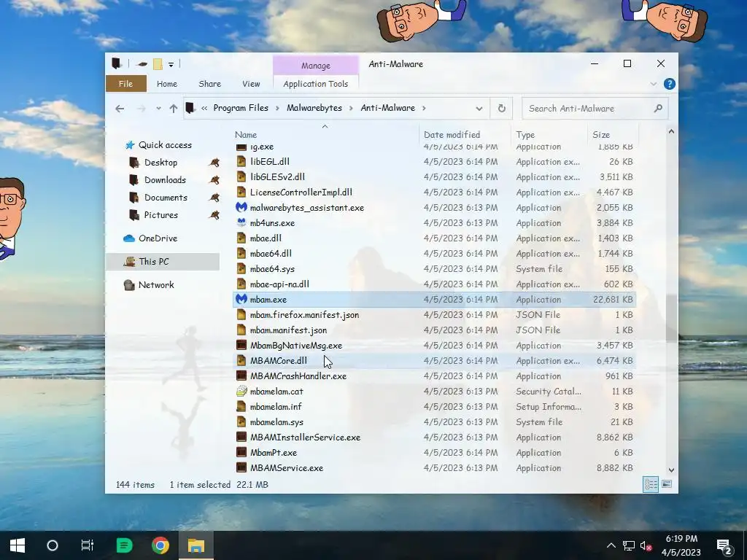747x560 pixels.
Task: Open Cortana search circle on taskbar
Action: pyautogui.click(x=53, y=545)
